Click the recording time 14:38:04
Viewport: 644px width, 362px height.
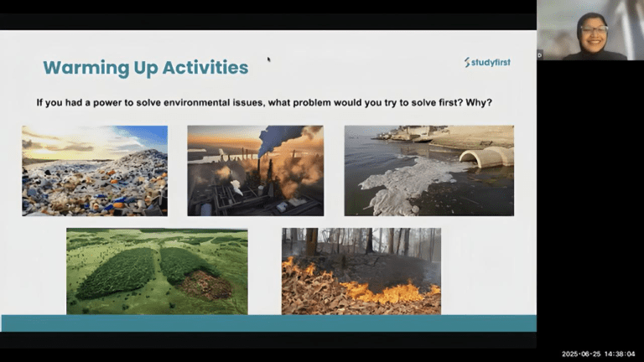(x=621, y=354)
